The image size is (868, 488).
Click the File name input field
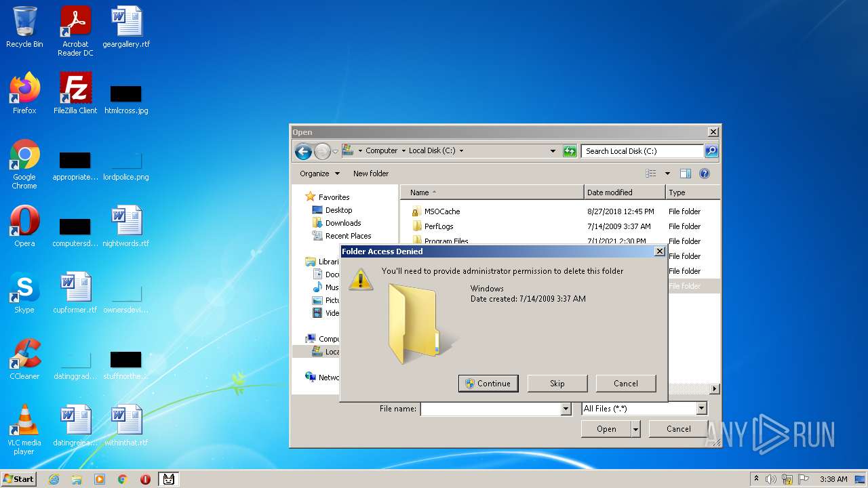[x=491, y=409]
